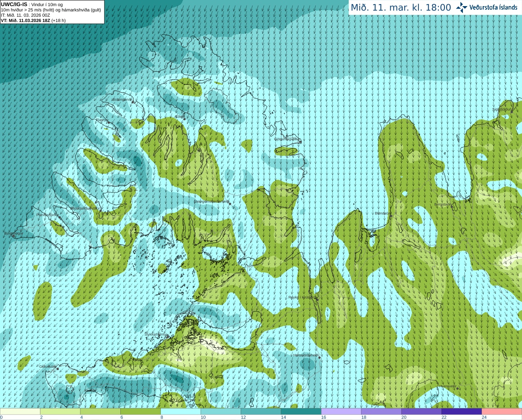Click the 'IT: Mið. 11. 03. 2026 00Z' line

pyautogui.click(x=25, y=15)
